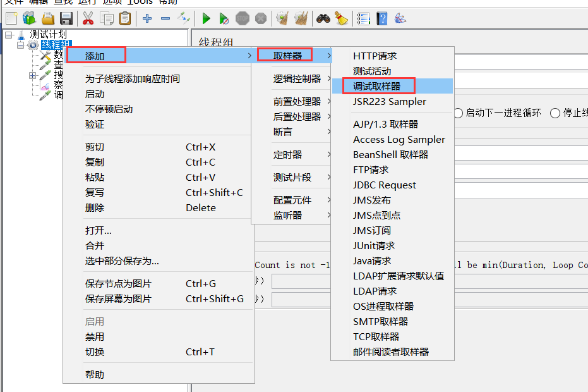Click the clipboard Paste icon

(x=125, y=18)
